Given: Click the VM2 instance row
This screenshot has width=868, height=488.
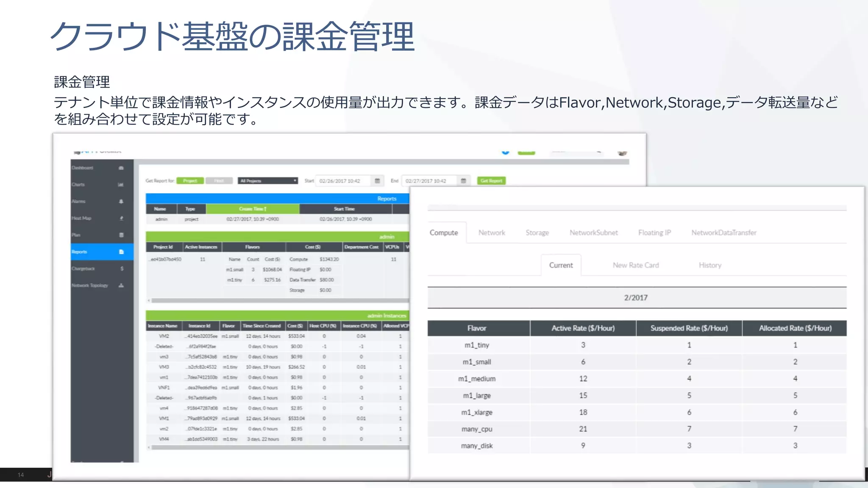Looking at the screenshot, I should 278,336.
